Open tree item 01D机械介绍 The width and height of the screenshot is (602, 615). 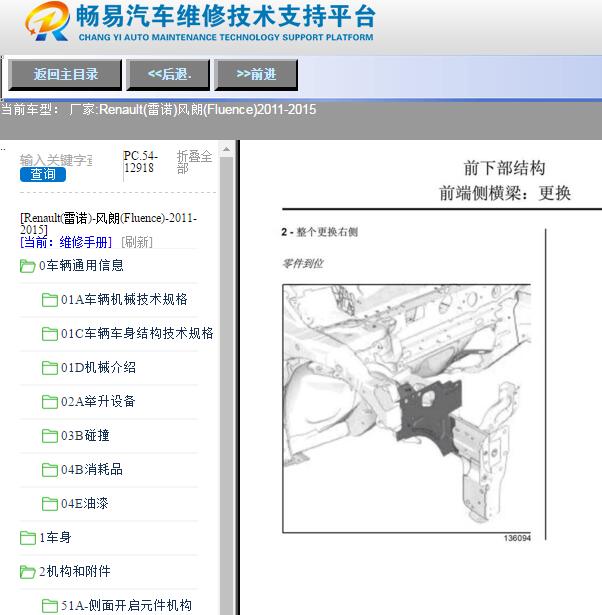[98, 368]
